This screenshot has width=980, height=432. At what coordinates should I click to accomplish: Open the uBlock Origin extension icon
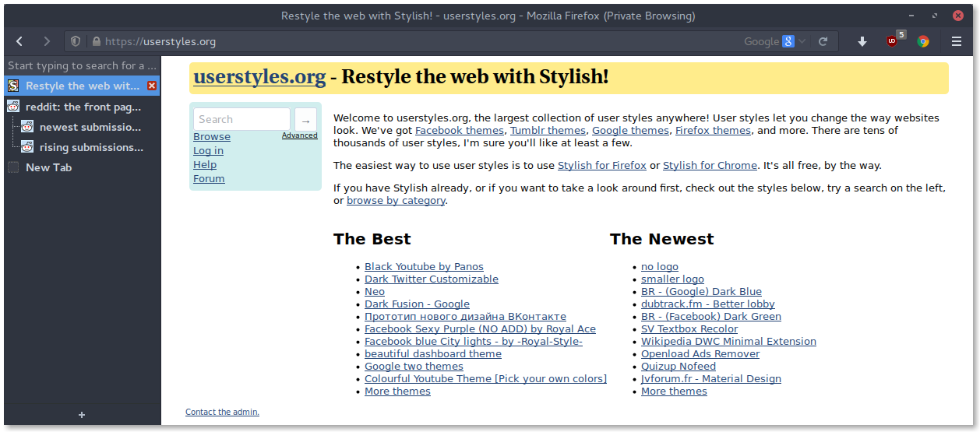(x=893, y=41)
